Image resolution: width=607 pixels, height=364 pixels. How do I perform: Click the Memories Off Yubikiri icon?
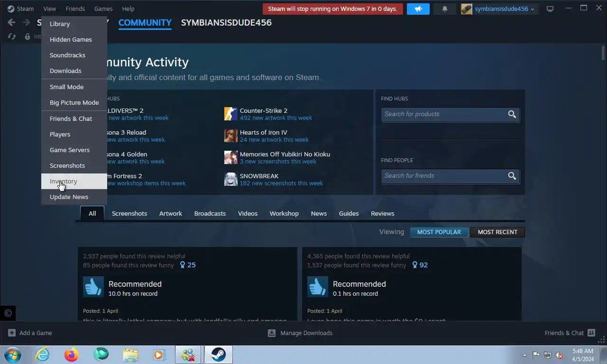[230, 157]
